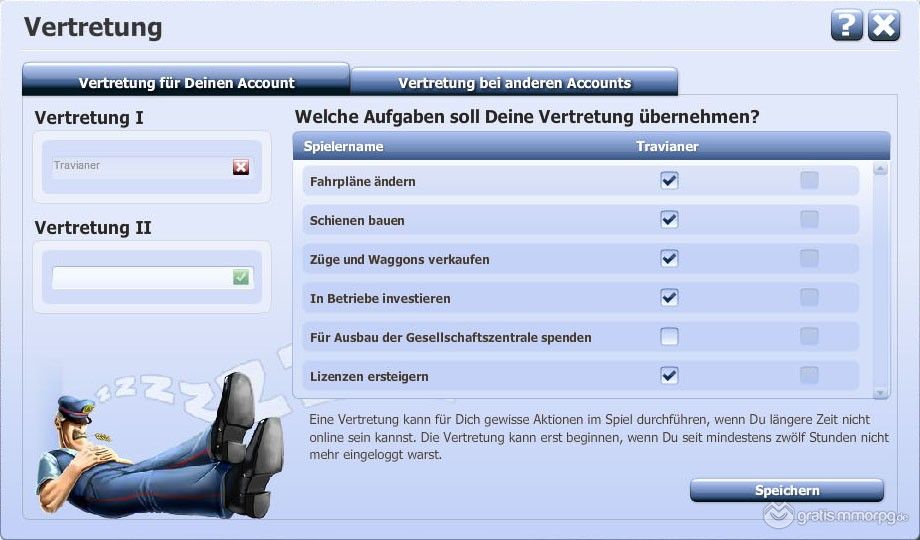
Task: Confirm Vertretung II with green checkmark icon
Action: pos(241,277)
